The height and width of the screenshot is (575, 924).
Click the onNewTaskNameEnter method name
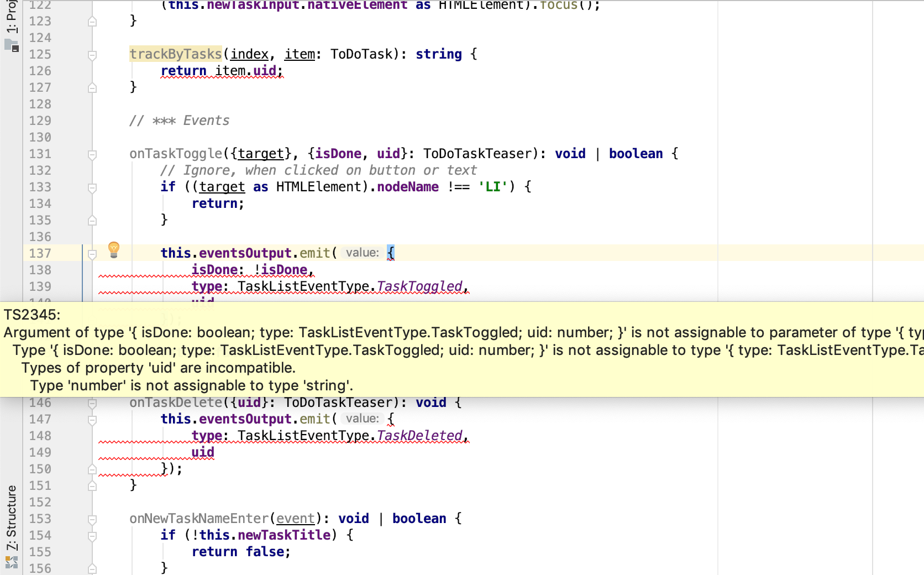pyautogui.click(x=199, y=519)
